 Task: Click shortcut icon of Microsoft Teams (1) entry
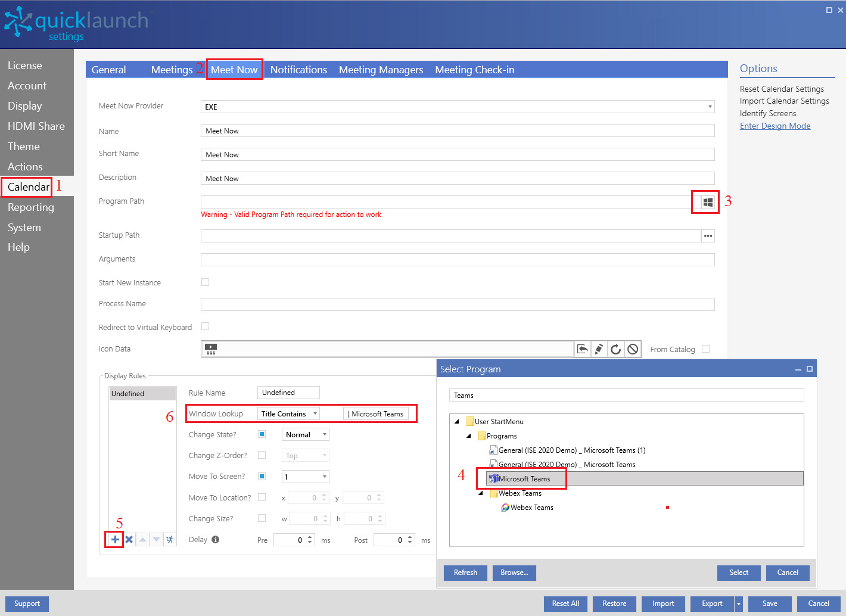(x=493, y=450)
